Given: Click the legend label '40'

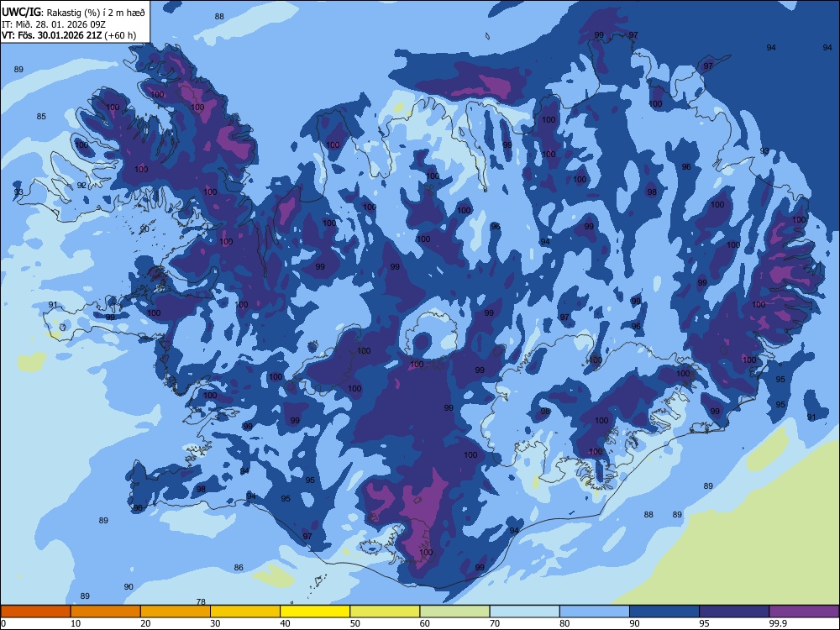Looking at the screenshot, I should pos(286,623).
